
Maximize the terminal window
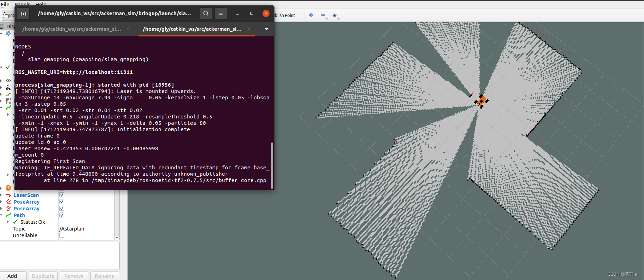(x=252, y=14)
